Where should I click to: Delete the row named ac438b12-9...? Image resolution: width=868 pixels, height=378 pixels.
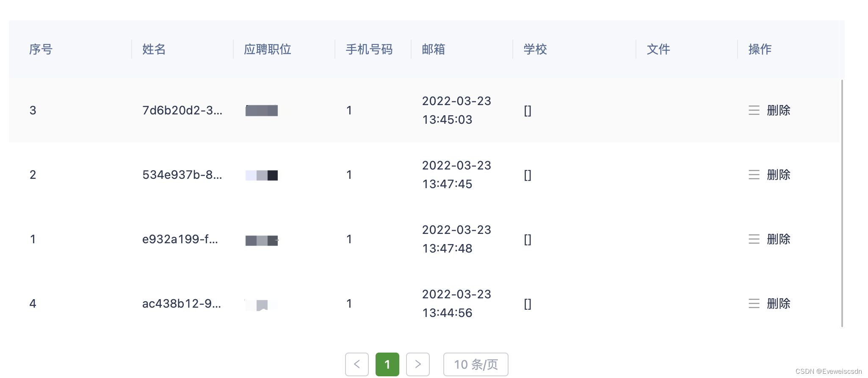point(779,303)
